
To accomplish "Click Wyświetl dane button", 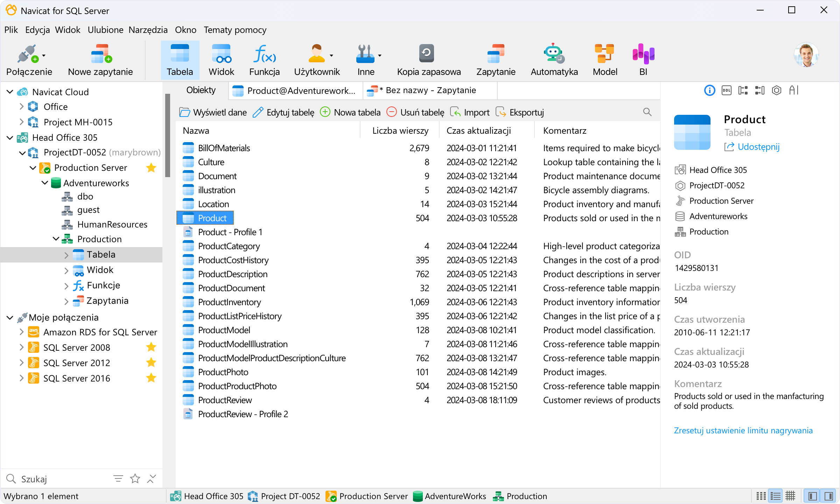I will tap(213, 112).
